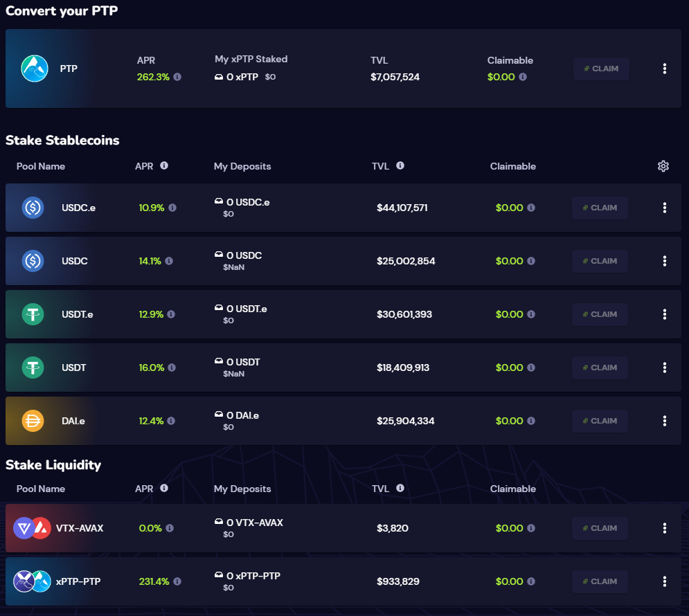Show claimable info in xPTP-PTP row

531,581
